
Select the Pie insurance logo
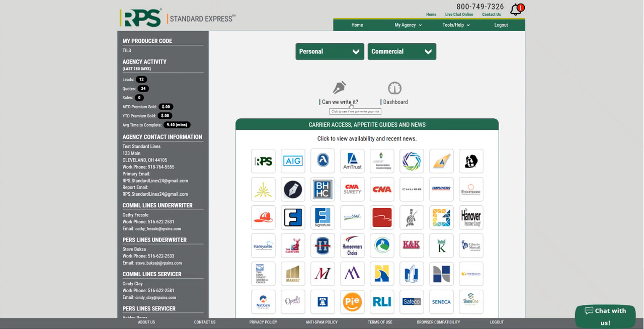(x=352, y=302)
